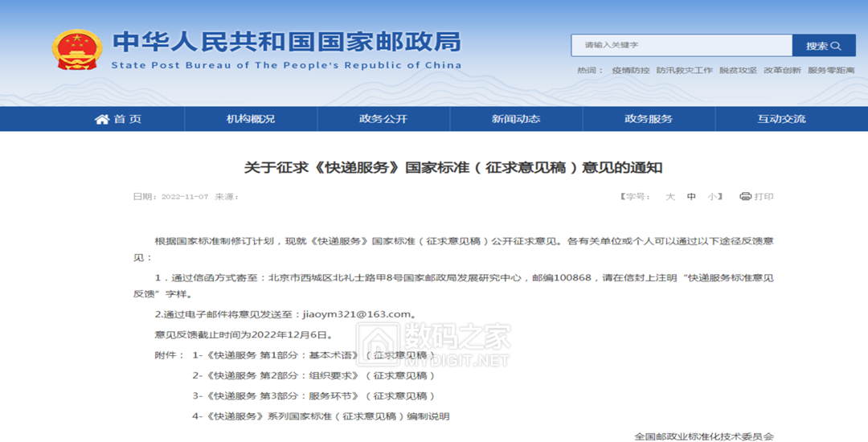Click the national emblem logo
Viewport: 868px width, 442px height.
(77, 50)
